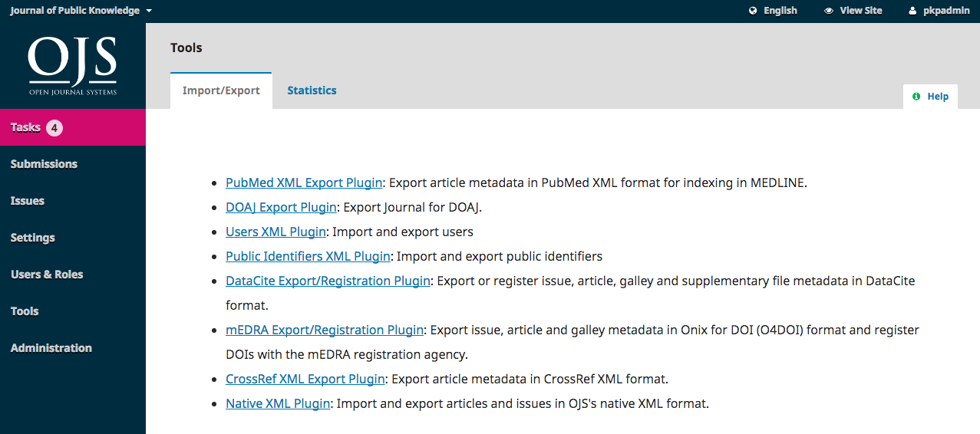The width and height of the screenshot is (980, 434).
Task: Click the Native XML Plugin link
Action: [278, 403]
